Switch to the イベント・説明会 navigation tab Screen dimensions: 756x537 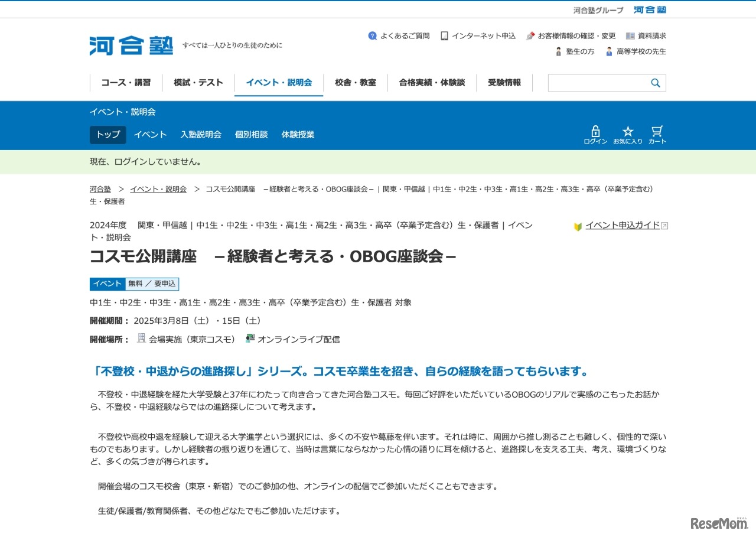point(279,83)
